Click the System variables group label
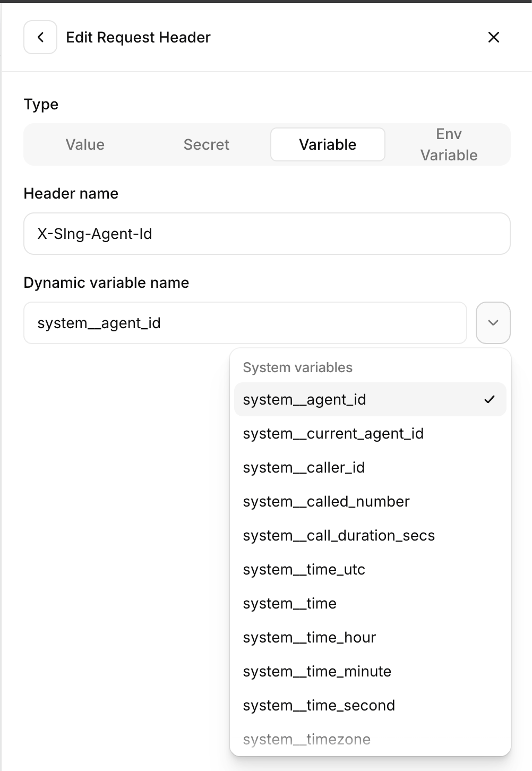 [297, 367]
